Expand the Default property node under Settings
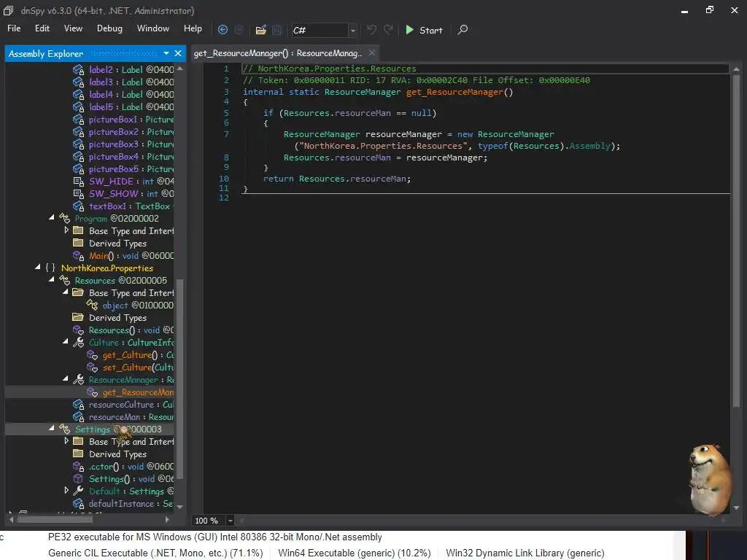This screenshot has width=747, height=560. tap(66, 491)
